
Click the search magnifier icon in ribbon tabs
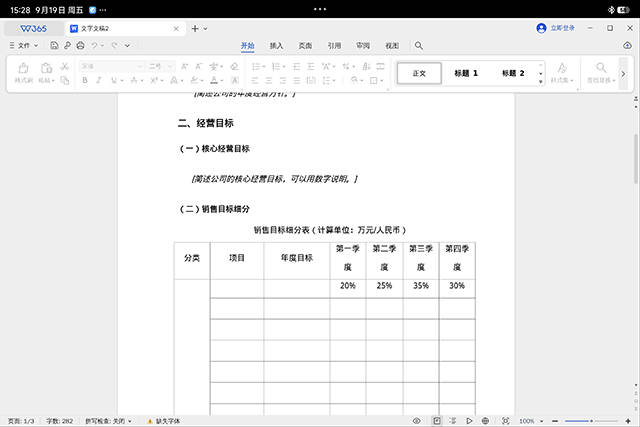(419, 46)
